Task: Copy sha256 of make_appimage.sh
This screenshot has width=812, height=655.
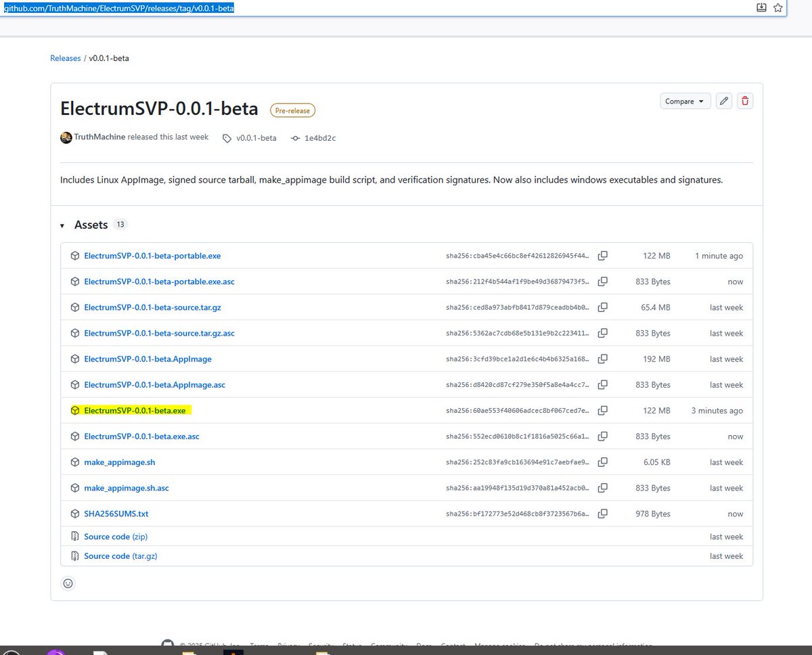Action: (602, 462)
